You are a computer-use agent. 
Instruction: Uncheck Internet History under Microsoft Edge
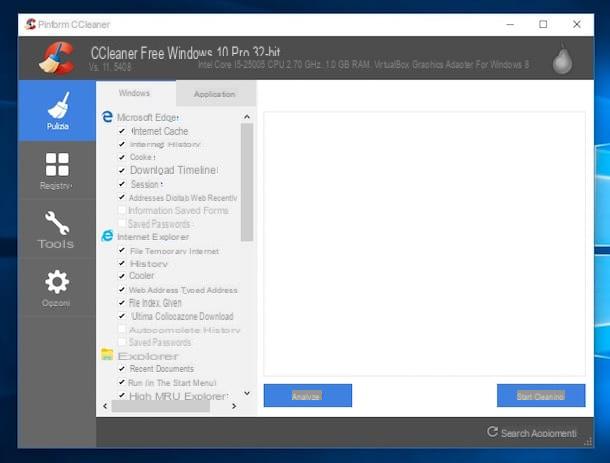(122, 144)
